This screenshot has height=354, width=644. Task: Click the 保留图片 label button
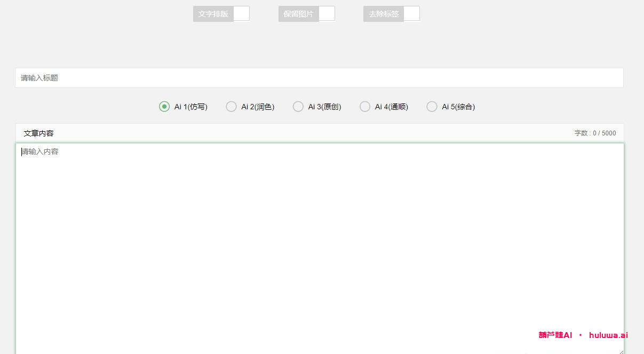click(x=298, y=13)
